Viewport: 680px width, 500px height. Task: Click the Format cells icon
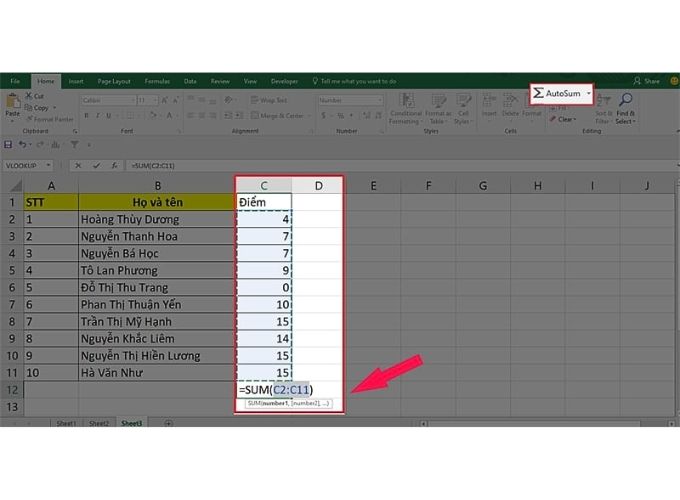coord(532,105)
